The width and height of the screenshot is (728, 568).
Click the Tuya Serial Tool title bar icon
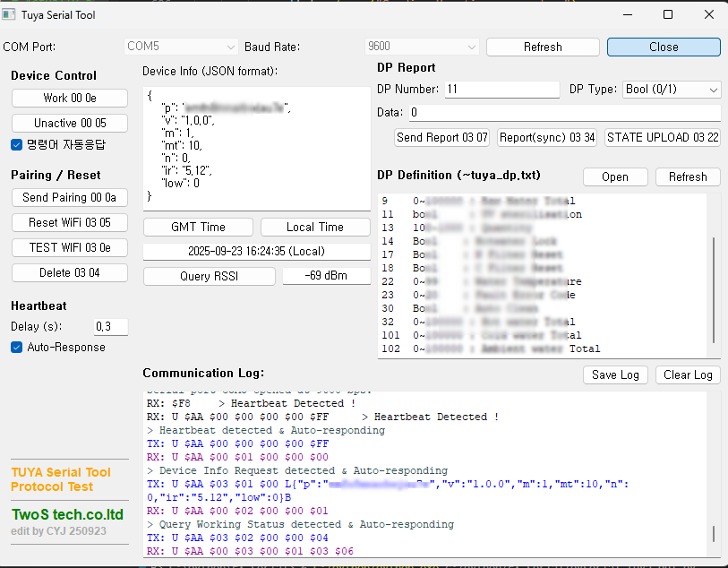click(8, 14)
